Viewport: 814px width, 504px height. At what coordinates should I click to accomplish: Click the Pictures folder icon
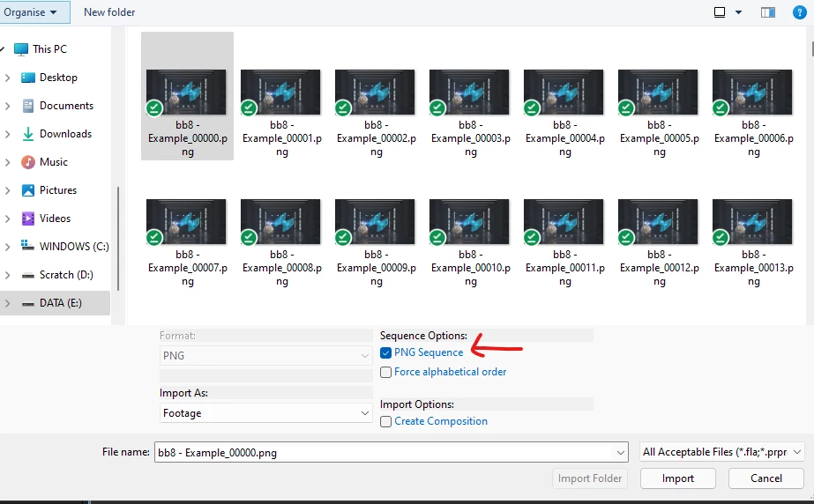tap(28, 190)
